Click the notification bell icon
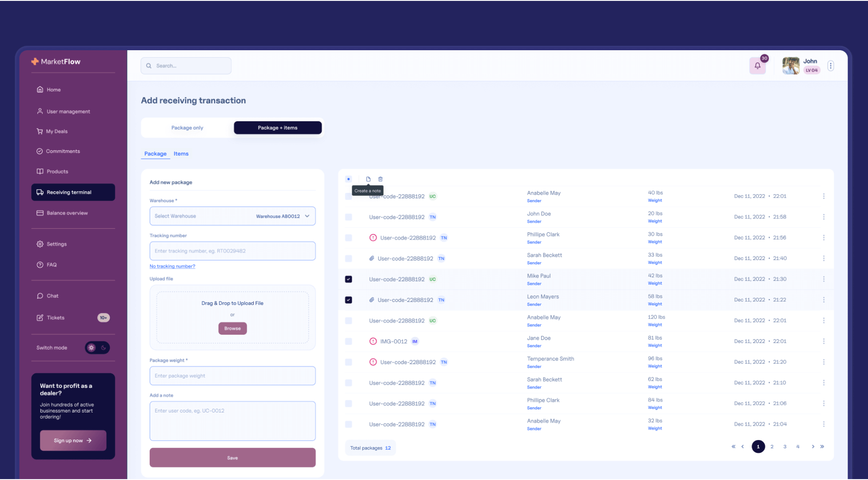Viewport: 868px width, 480px height. [x=757, y=65]
